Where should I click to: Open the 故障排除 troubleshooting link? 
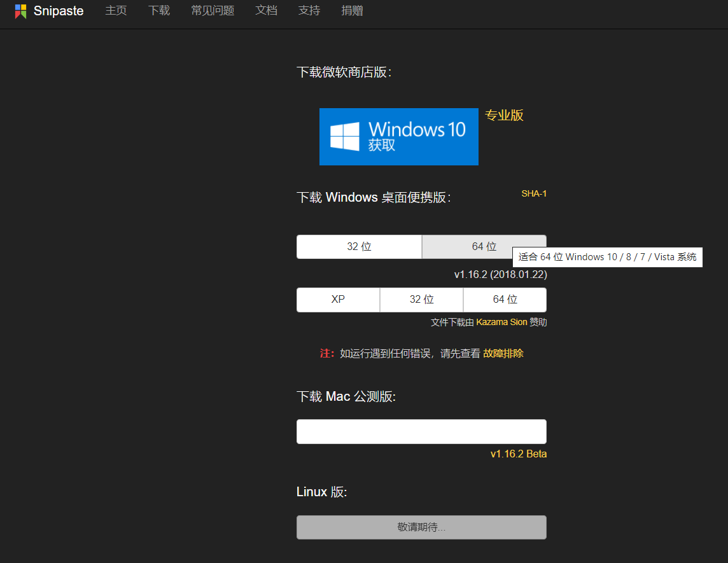[503, 353]
